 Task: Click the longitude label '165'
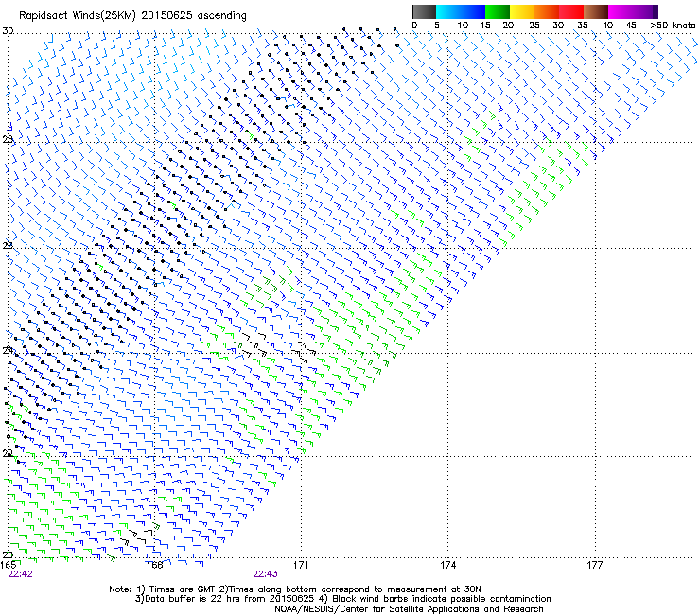(9, 565)
